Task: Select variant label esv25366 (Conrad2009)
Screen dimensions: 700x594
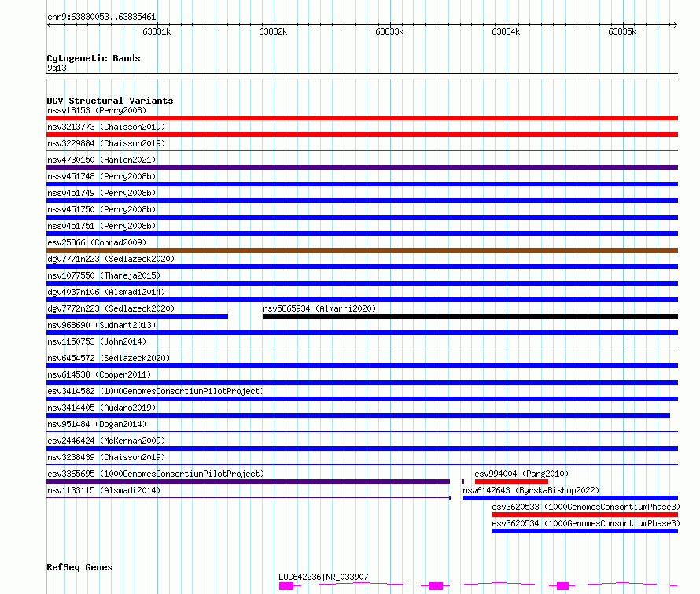Action: tap(97, 242)
